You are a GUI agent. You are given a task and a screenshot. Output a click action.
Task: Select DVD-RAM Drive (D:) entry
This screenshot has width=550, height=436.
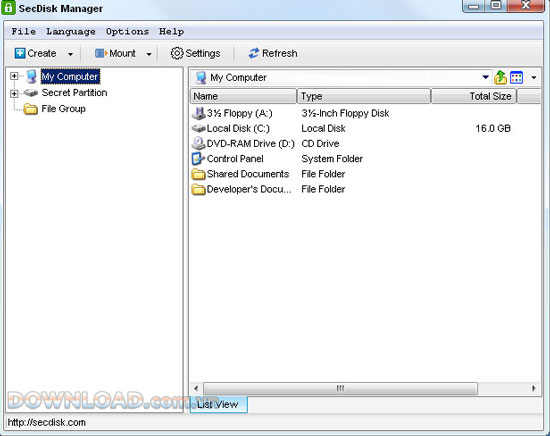pos(250,143)
